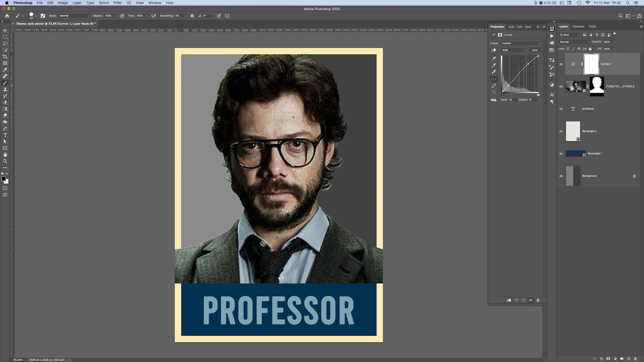The image size is (644, 362).
Task: Hide the Background layer
Action: click(x=561, y=176)
